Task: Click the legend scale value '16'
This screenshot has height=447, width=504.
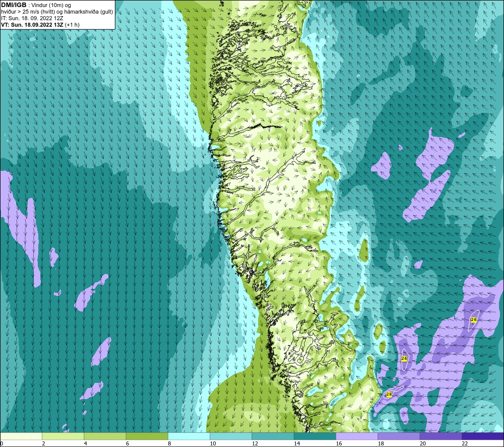Action: click(339, 444)
